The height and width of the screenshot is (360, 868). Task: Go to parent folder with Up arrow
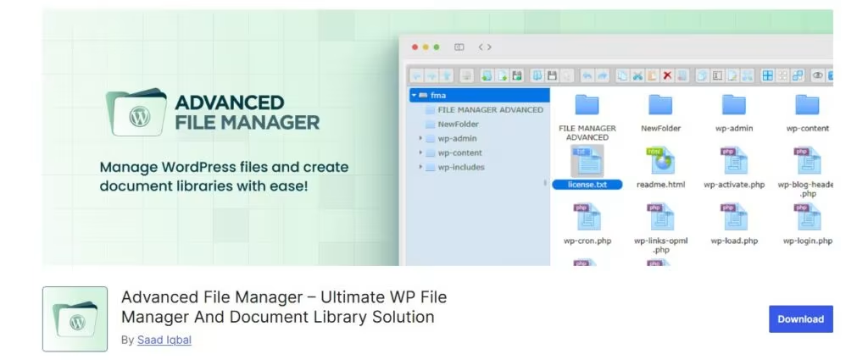pos(446,75)
